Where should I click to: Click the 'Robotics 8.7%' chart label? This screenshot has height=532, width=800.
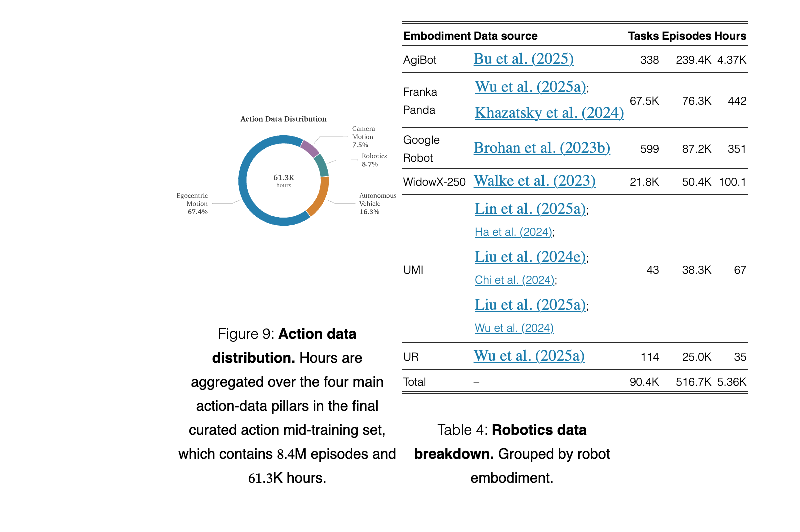tap(374, 160)
